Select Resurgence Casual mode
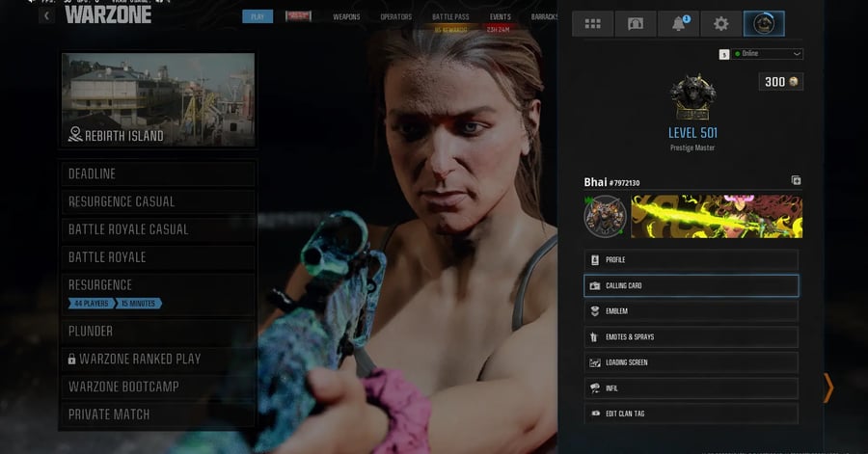 click(158, 201)
